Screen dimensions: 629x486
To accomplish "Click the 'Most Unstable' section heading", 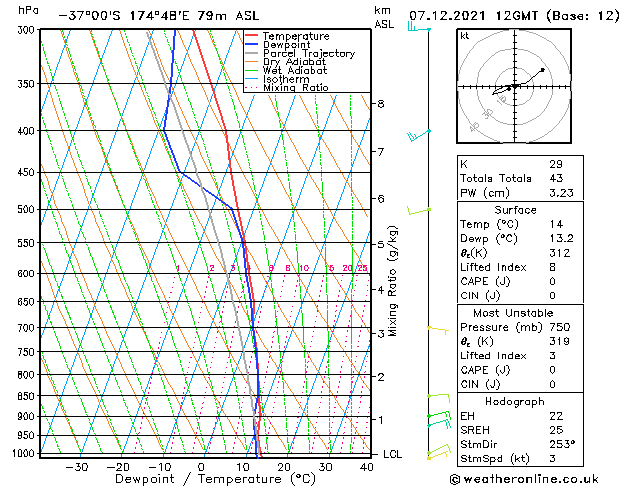I will tap(513, 313).
